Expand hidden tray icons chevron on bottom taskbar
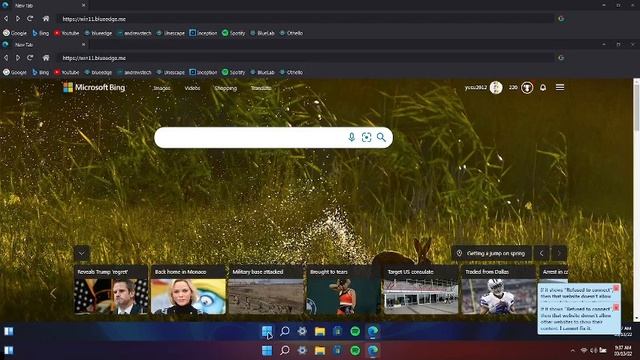Viewport: 640px width, 360px height. click(x=573, y=350)
